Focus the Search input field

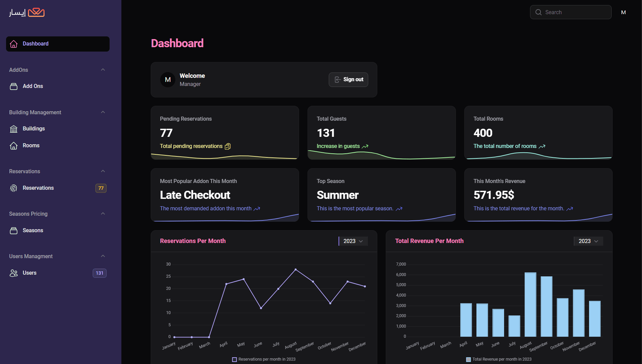pyautogui.click(x=575, y=12)
